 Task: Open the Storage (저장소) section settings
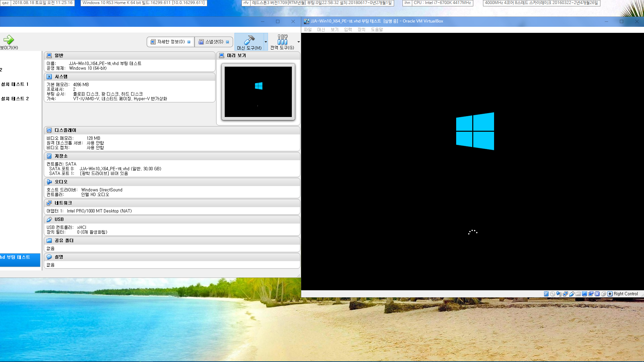[x=61, y=156]
